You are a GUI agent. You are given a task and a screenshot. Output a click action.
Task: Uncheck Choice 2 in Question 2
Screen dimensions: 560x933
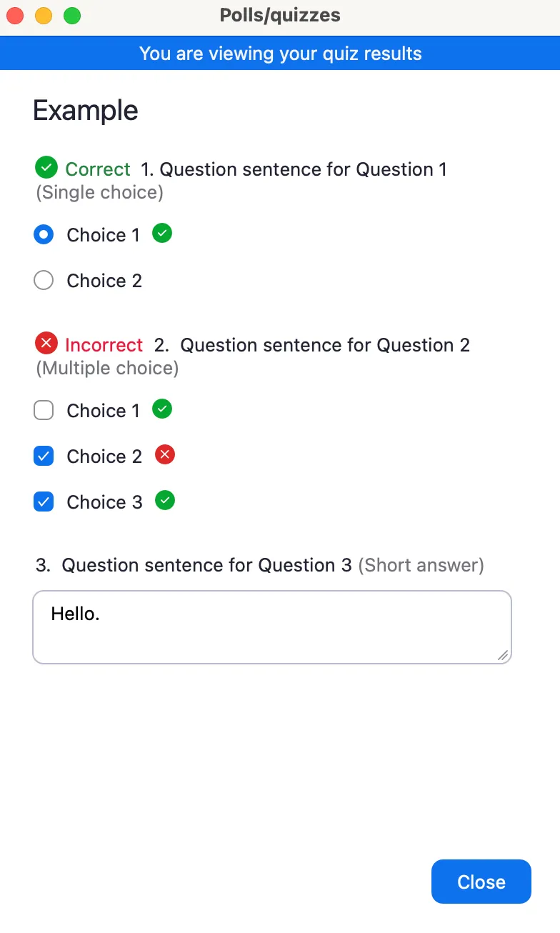pyautogui.click(x=44, y=455)
